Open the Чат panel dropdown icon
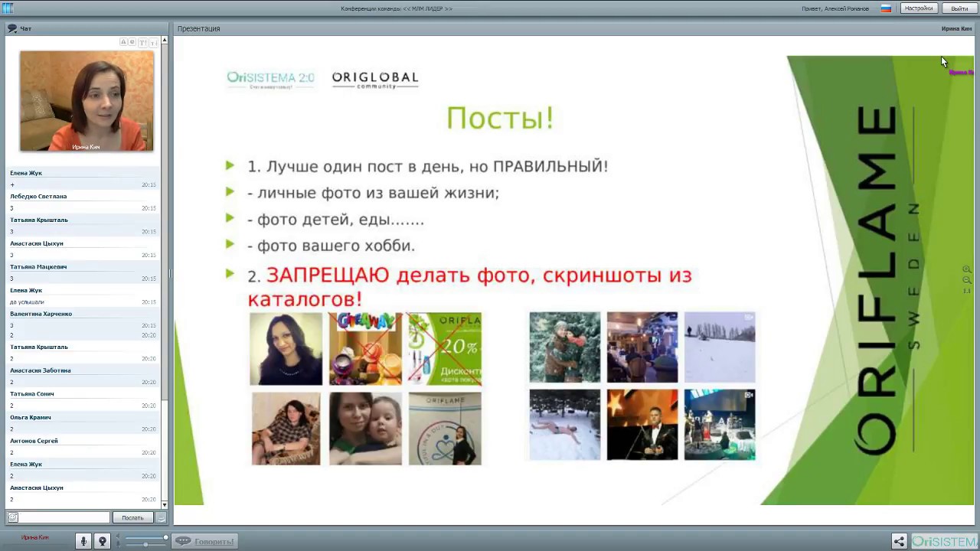 pos(12,28)
